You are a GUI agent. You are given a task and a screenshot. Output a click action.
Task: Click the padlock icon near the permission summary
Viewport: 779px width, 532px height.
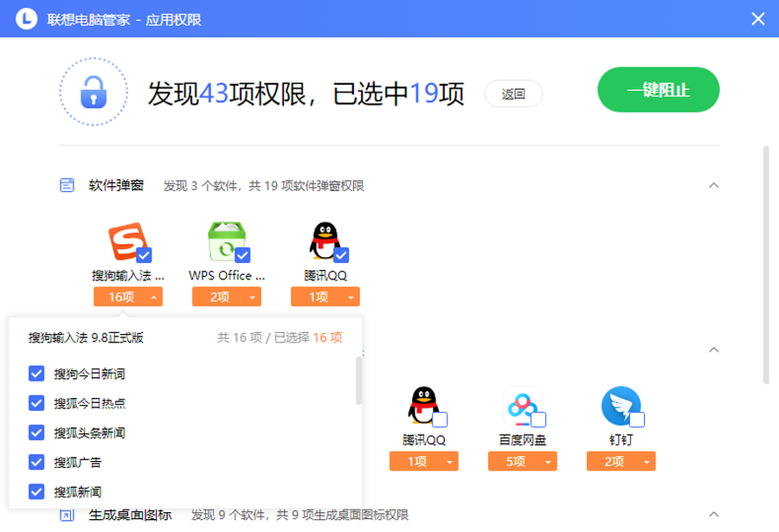93,90
